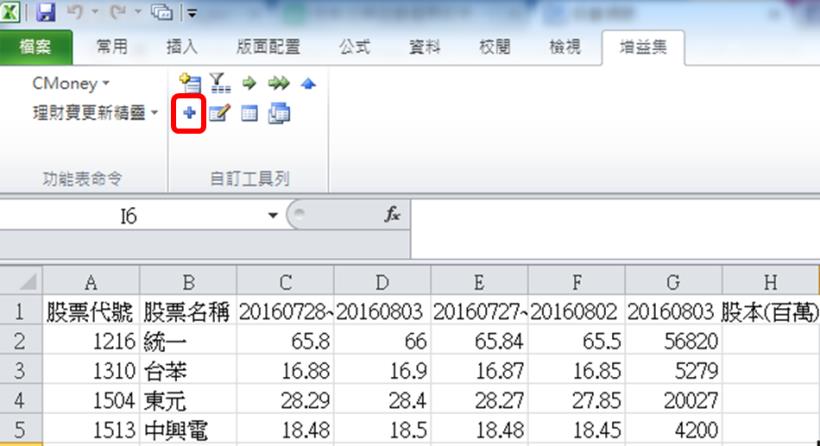Screen dimensions: 820x446
Task: Click the Name Box showing I6
Action: click(x=129, y=215)
